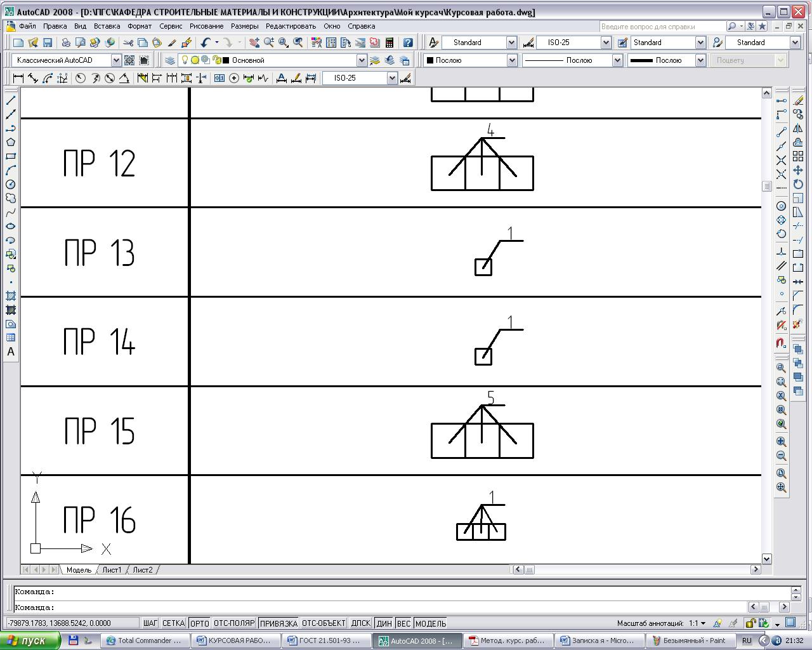This screenshot has height=650, width=812.
Task: Select the Rotate tool in Modify toolbar
Action: tap(798, 184)
